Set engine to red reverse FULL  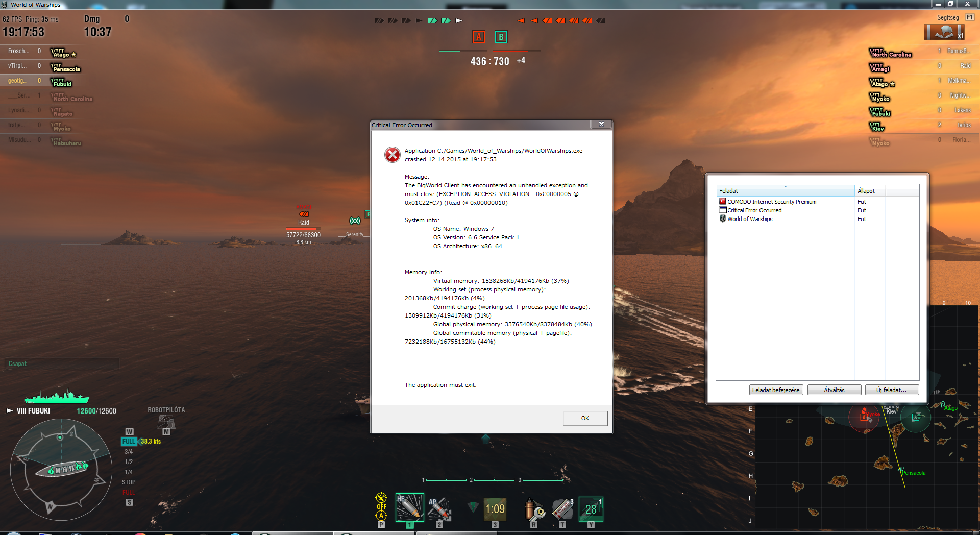[129, 493]
